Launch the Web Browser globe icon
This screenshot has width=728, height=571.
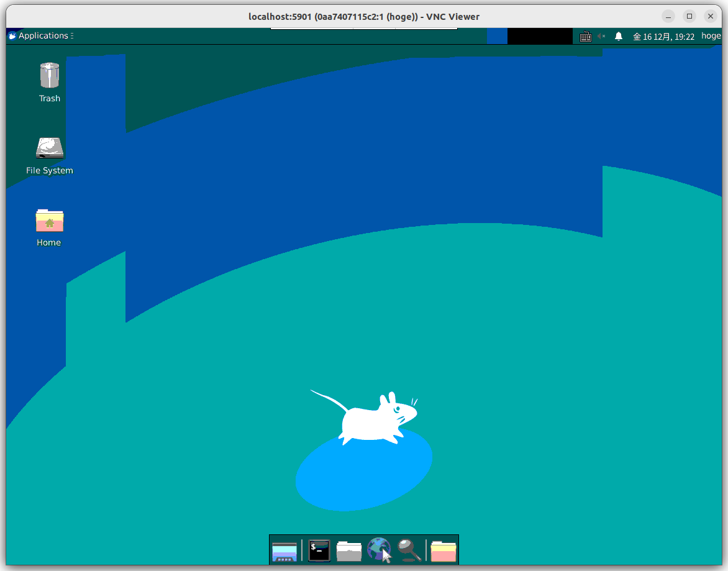coord(380,550)
